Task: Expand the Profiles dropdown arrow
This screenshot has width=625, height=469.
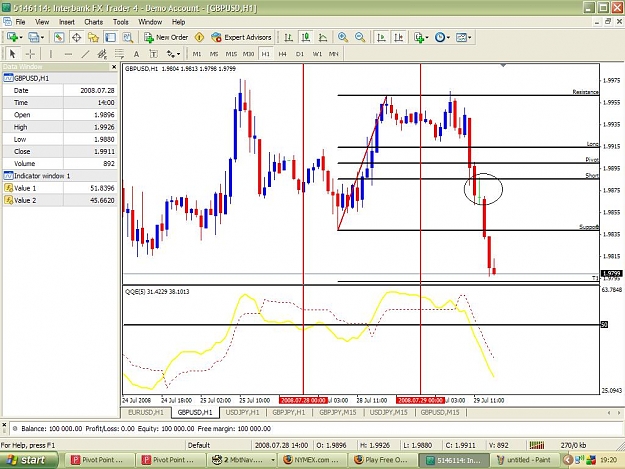Action: (x=42, y=38)
